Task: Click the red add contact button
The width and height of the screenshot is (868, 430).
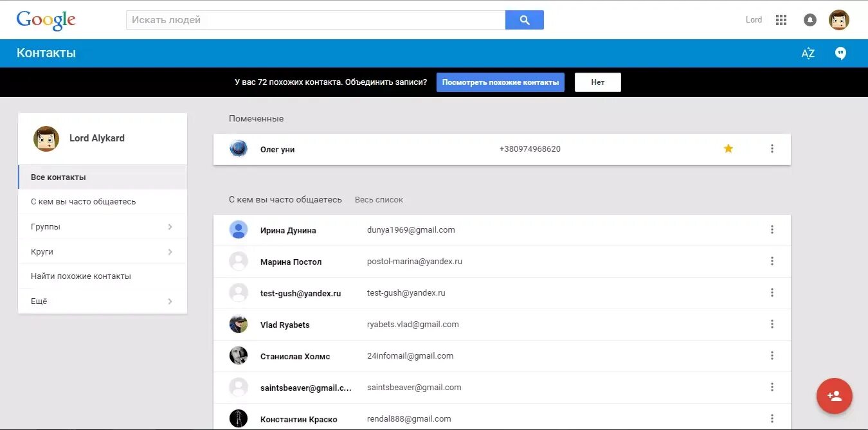Action: click(835, 396)
